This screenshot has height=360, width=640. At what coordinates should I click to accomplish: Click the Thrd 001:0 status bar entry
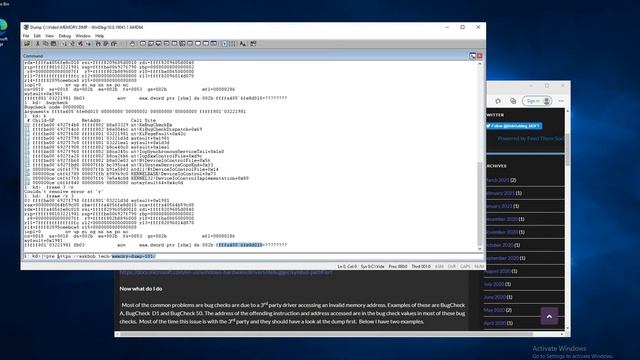pos(421,267)
